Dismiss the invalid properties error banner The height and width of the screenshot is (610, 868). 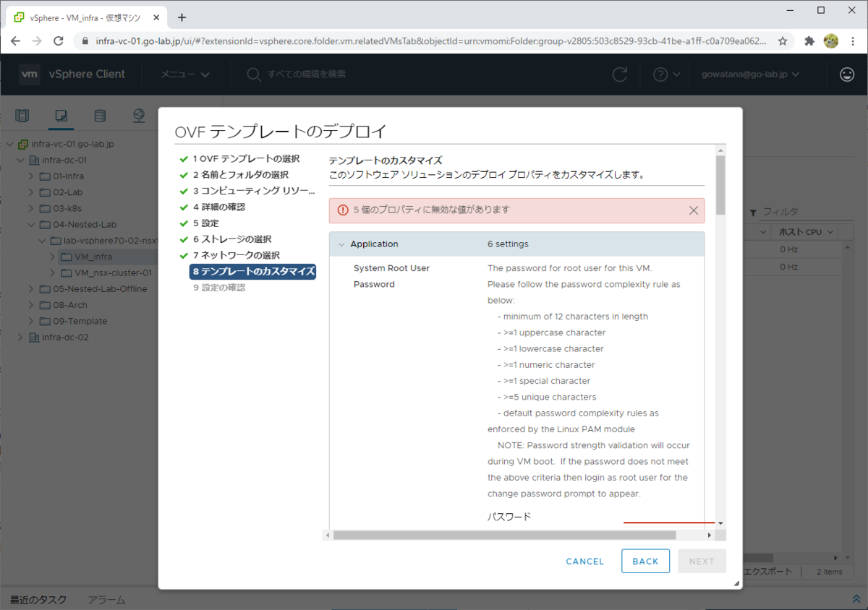(x=694, y=210)
